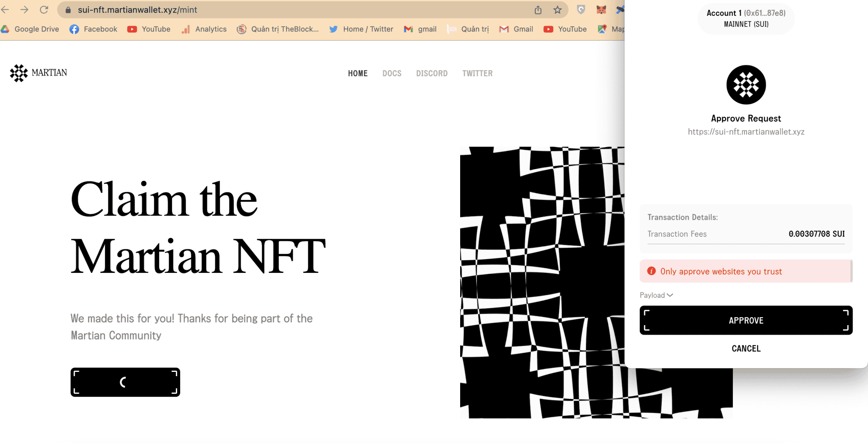Screen dimensions: 868x443
Task: Click the loading claim button
Action: (125, 382)
